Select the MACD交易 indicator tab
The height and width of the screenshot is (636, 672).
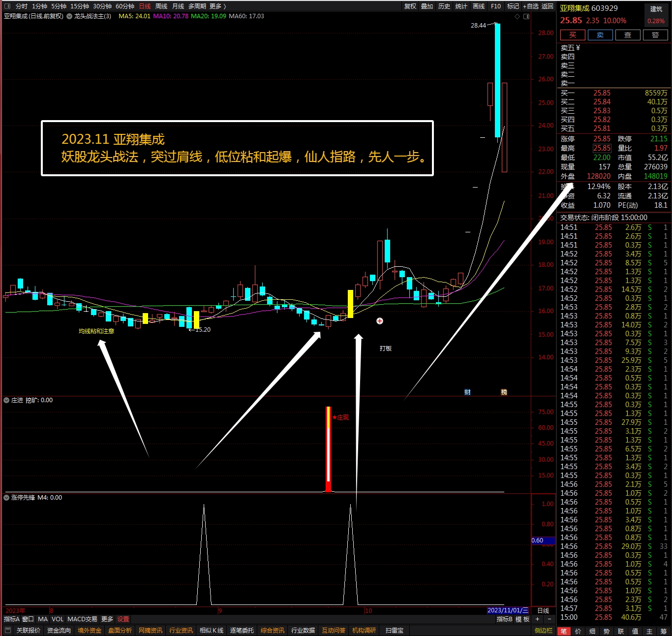pyautogui.click(x=82, y=619)
